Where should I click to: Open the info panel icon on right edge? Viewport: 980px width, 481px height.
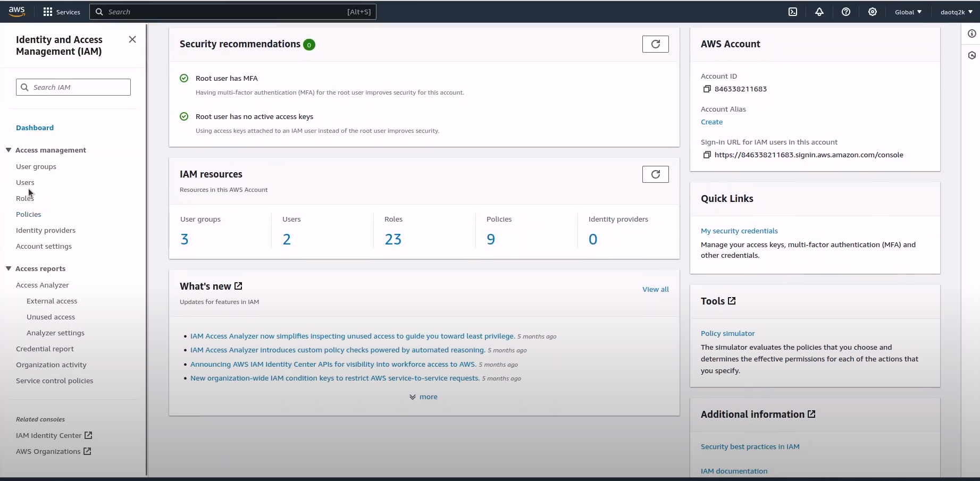972,33
